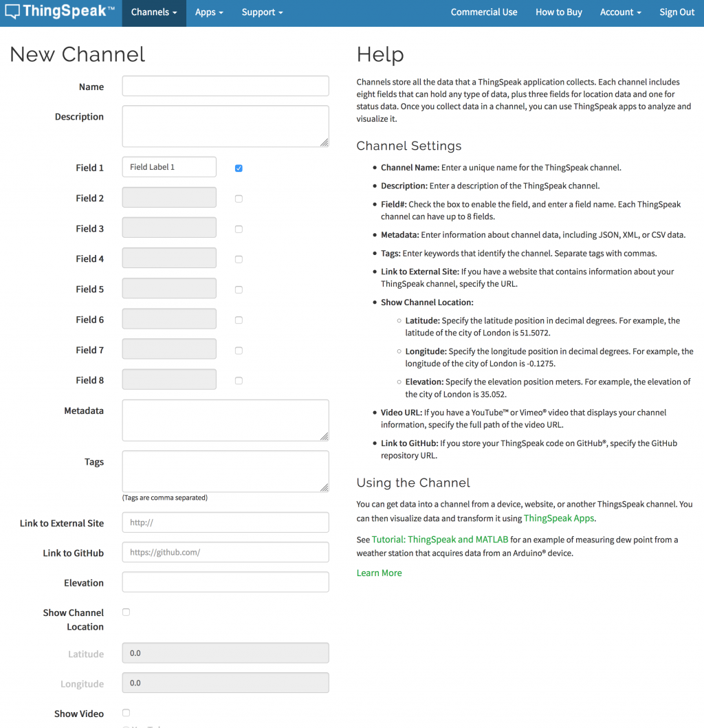Screen dimensions: 704x728
Task: Grab the Tags resize handle
Action: point(324,487)
